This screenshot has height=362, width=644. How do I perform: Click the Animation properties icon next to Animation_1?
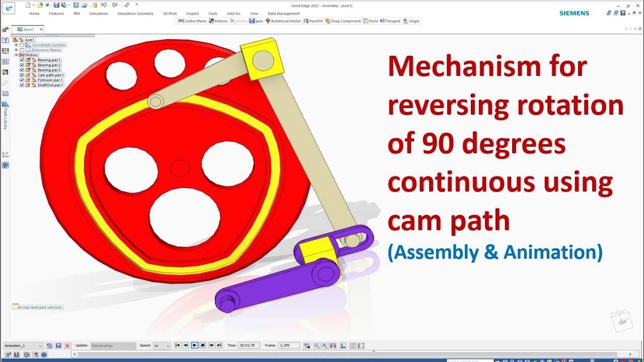tap(49, 346)
